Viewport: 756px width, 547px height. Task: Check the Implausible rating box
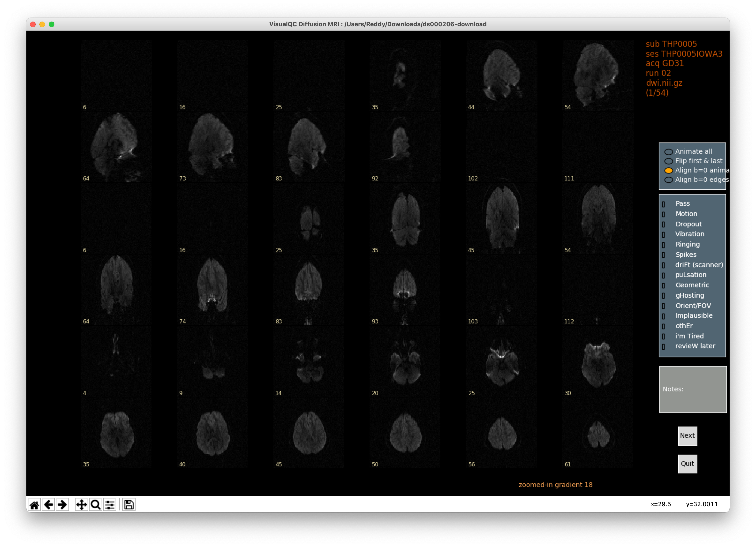pyautogui.click(x=663, y=316)
